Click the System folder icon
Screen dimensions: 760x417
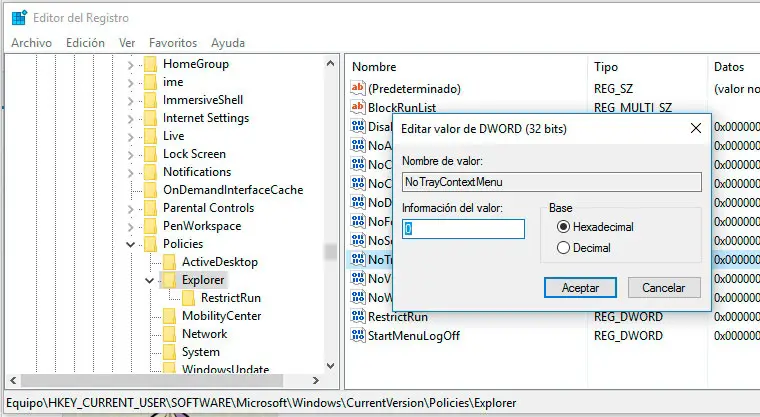click(170, 352)
